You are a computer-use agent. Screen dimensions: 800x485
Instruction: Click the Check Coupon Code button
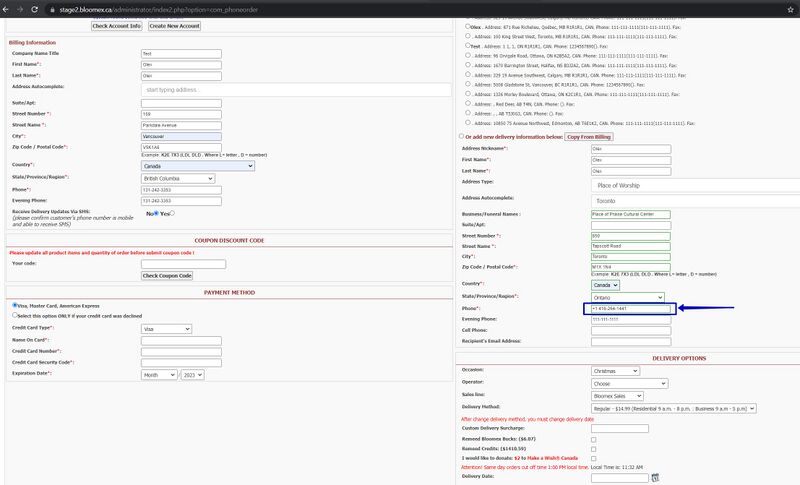click(167, 275)
